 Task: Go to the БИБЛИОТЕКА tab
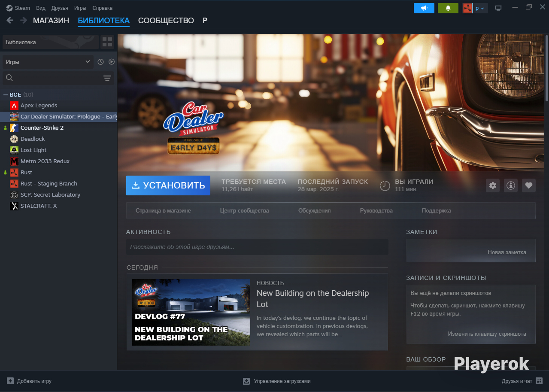[x=103, y=21]
